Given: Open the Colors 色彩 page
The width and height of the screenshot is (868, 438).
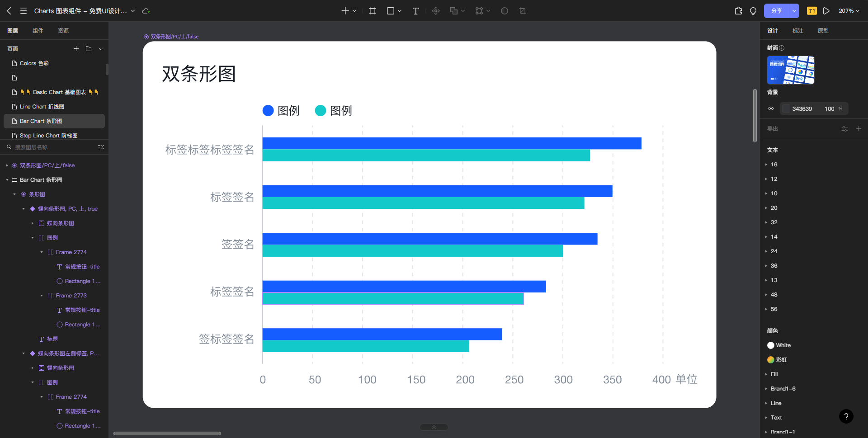Looking at the screenshot, I should 54,63.
